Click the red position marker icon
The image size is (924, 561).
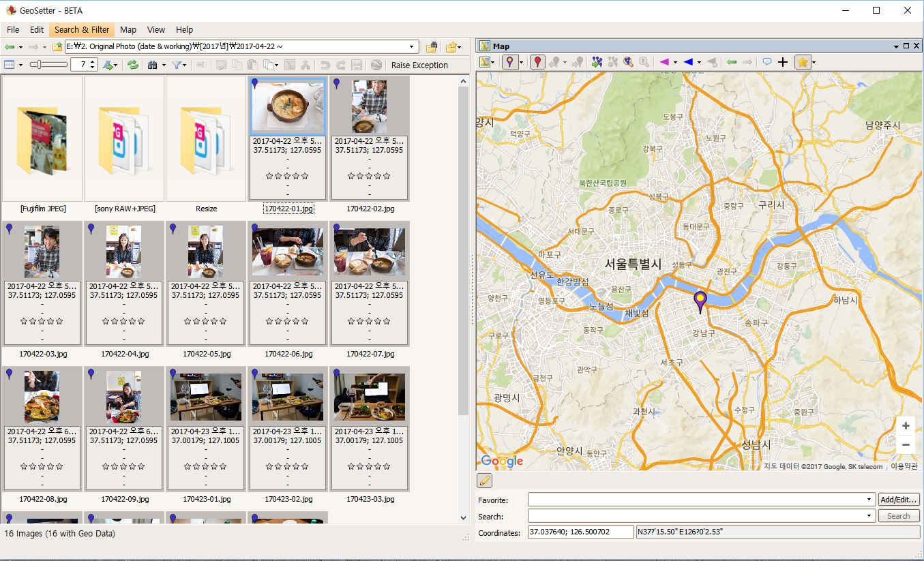point(538,62)
